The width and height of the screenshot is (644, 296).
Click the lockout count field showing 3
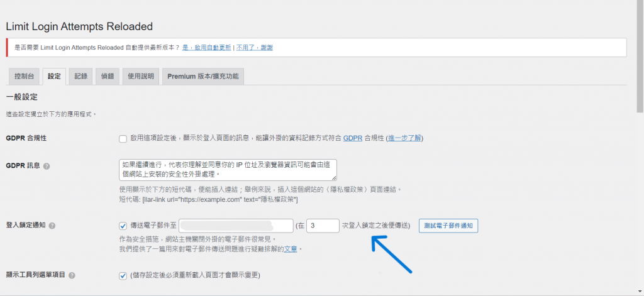(323, 226)
